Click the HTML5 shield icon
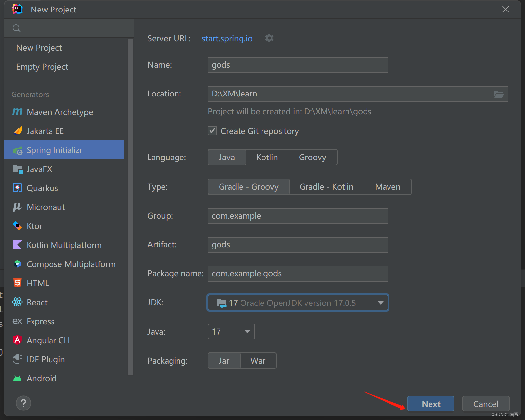525x420 pixels. coord(17,283)
